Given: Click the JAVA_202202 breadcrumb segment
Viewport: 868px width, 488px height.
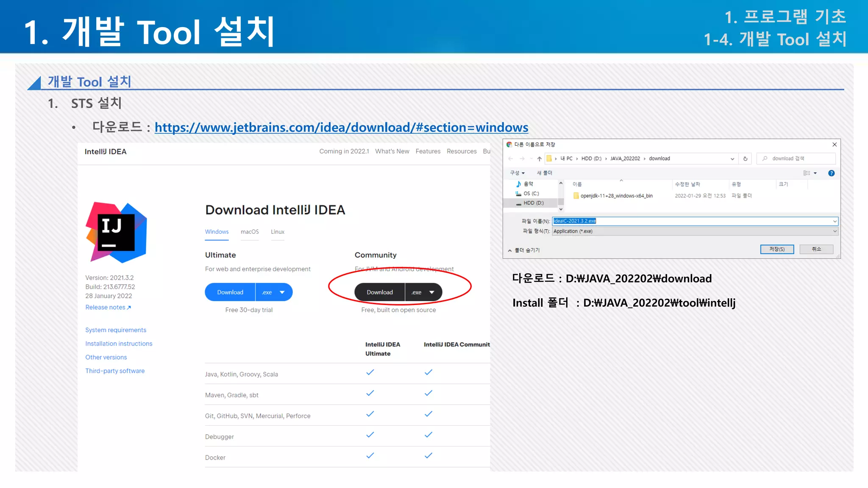Looking at the screenshot, I should tap(625, 158).
